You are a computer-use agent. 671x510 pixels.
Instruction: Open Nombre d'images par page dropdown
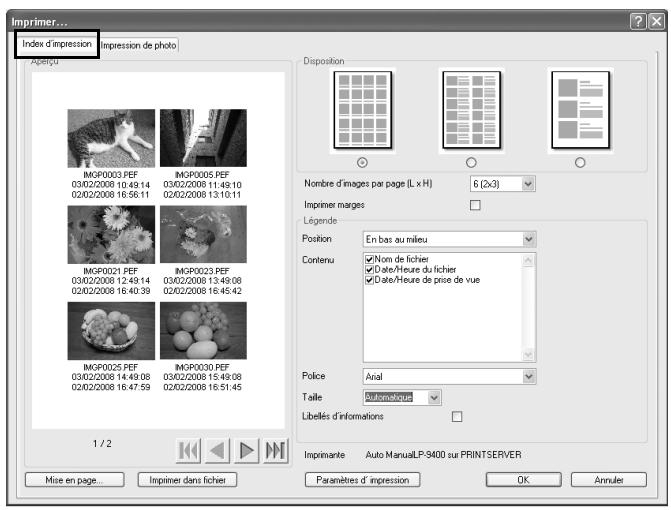[528, 184]
